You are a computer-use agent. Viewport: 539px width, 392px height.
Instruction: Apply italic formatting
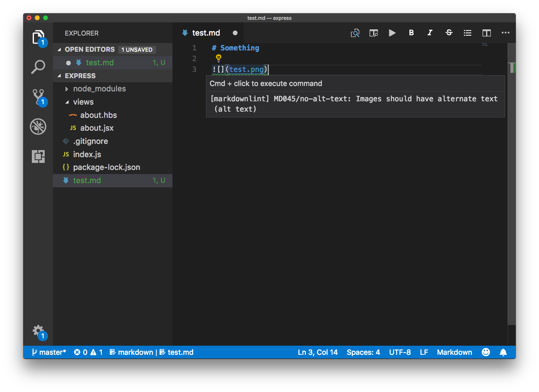click(430, 33)
